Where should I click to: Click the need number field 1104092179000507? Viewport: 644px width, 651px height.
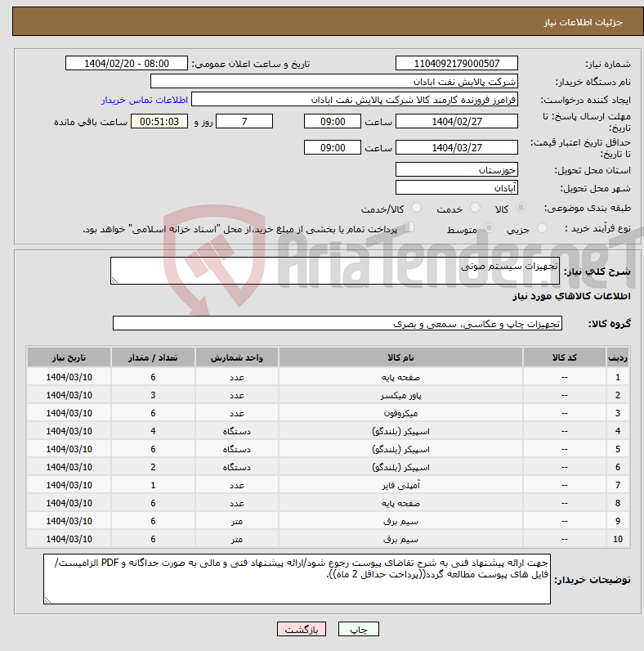pos(457,64)
